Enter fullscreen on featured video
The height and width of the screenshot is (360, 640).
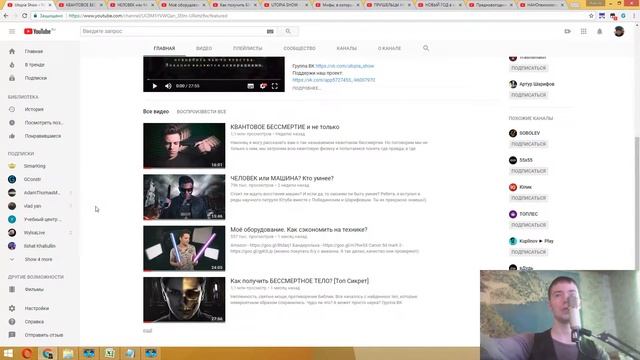click(x=275, y=86)
